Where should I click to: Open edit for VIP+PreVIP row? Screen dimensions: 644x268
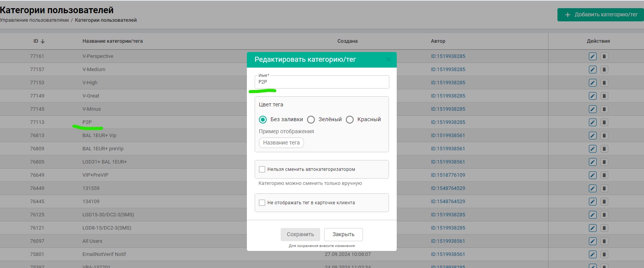click(x=592, y=175)
